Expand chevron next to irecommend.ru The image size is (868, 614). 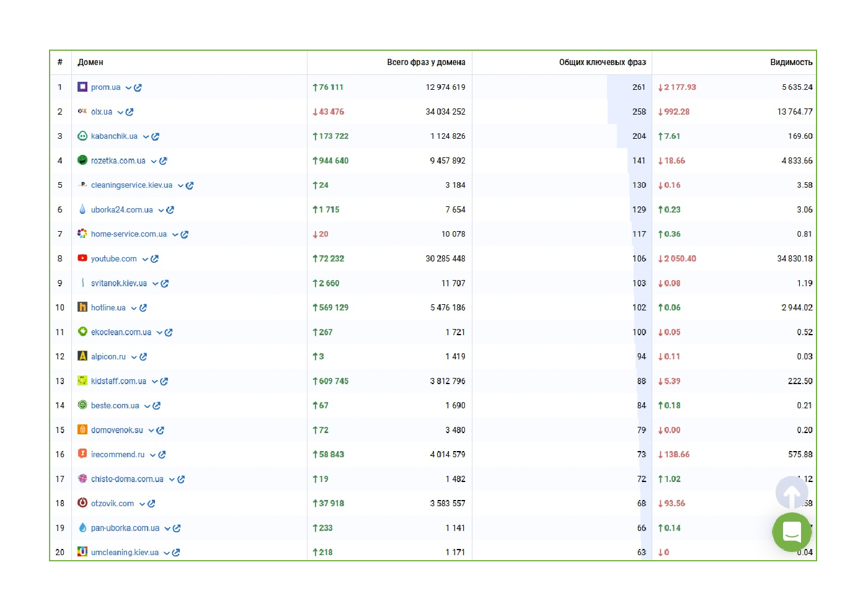153,455
